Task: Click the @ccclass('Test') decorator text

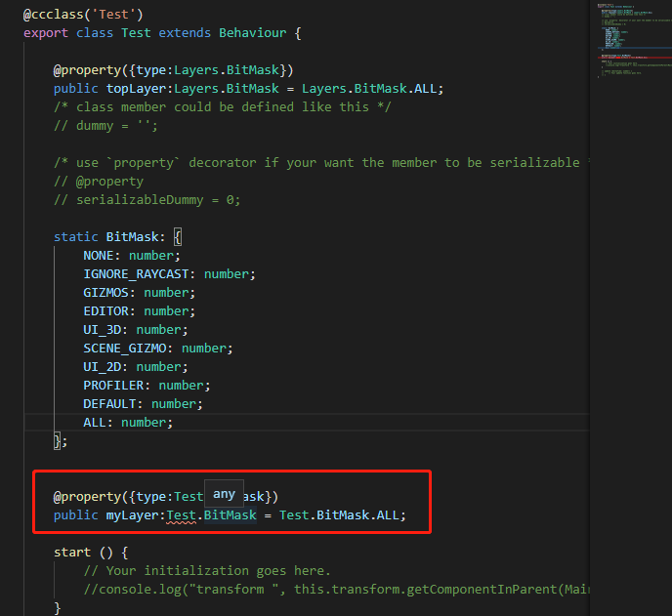Action: (83, 15)
